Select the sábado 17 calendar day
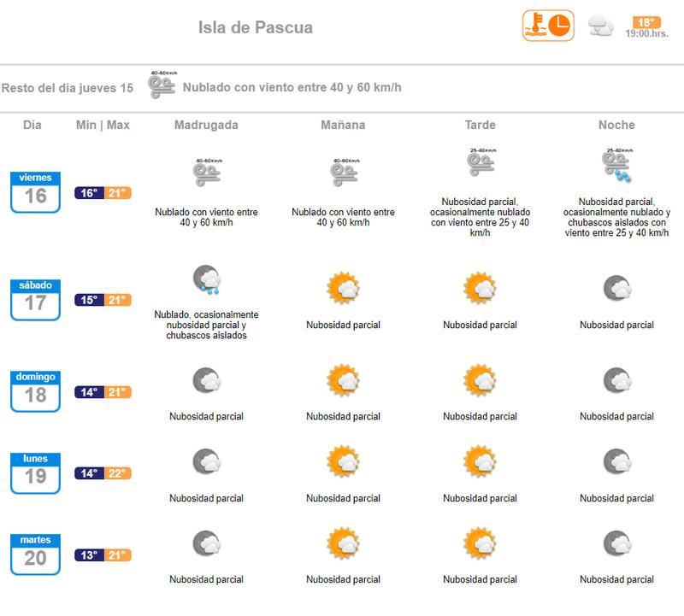Image resolution: width=684 pixels, height=616 pixels. [35, 299]
